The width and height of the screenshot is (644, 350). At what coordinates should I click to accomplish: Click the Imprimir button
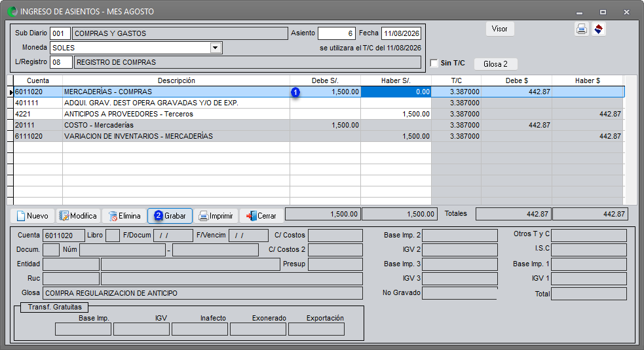pos(216,216)
